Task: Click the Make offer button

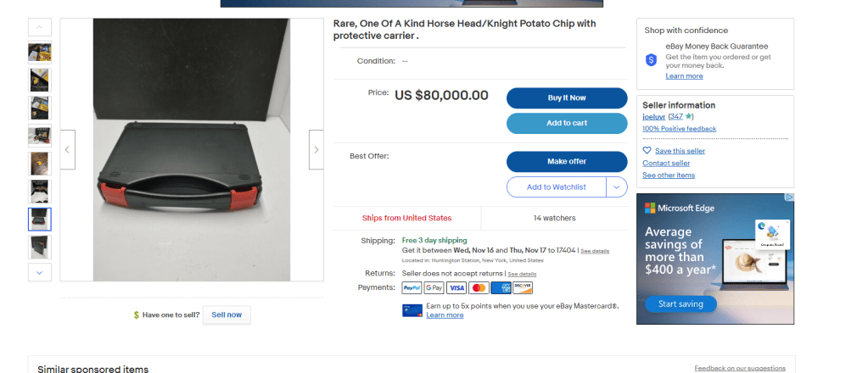Action: pos(566,161)
